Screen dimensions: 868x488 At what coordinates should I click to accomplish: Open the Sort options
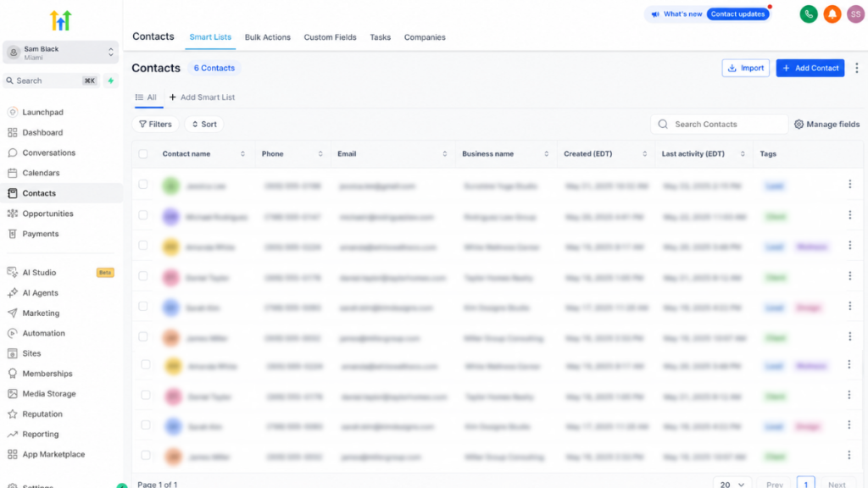(x=204, y=125)
